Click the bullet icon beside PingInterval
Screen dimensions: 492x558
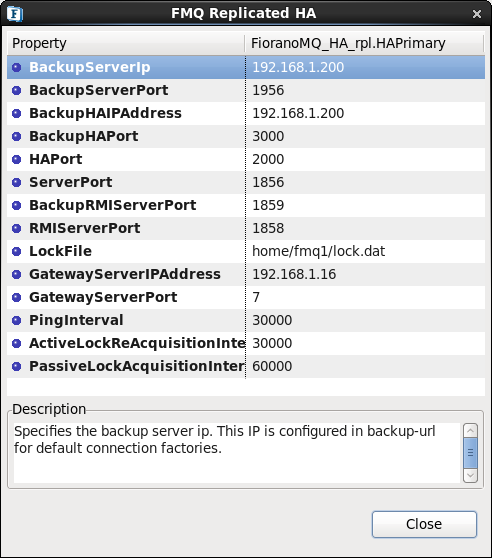point(17,320)
